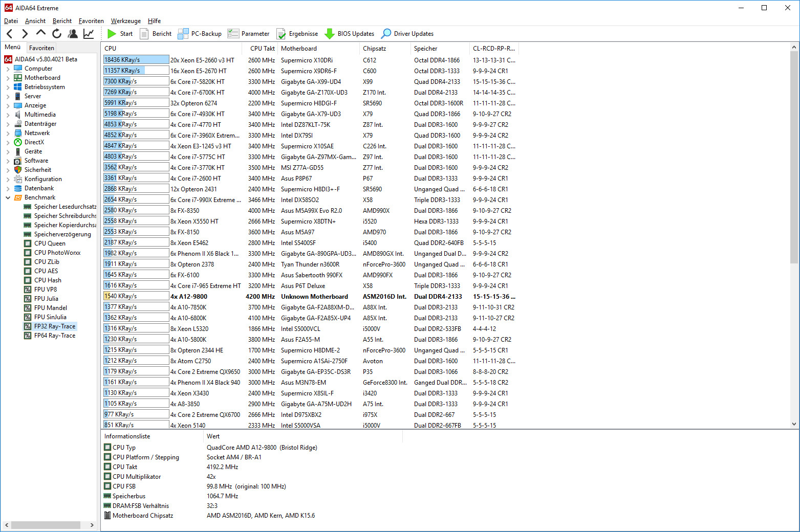Start the benchmark with green play icon
Viewport: 800px width, 532px height.
tap(120, 34)
